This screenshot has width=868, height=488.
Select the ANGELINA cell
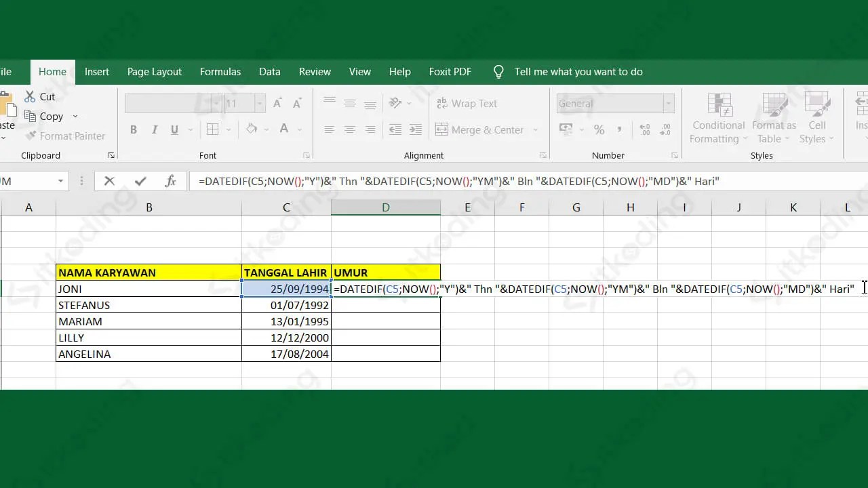click(x=149, y=354)
